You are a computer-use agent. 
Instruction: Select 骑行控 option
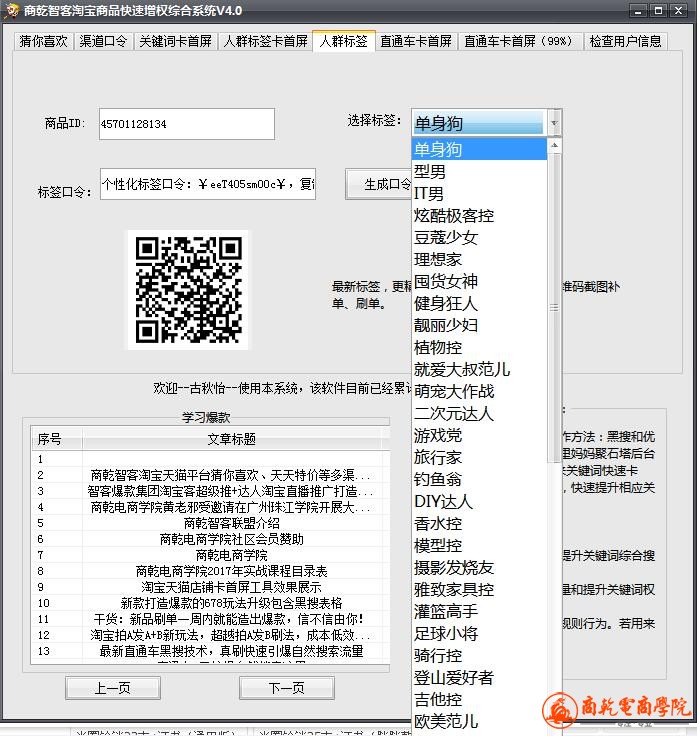pos(479,655)
